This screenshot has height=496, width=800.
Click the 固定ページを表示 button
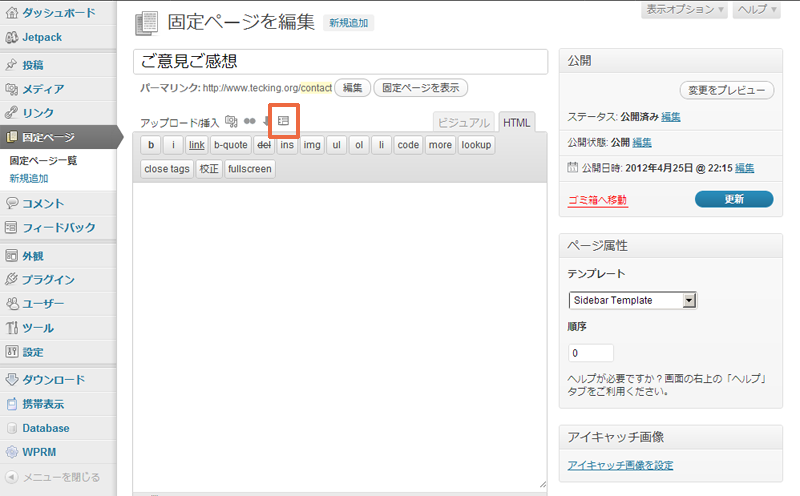click(x=420, y=88)
